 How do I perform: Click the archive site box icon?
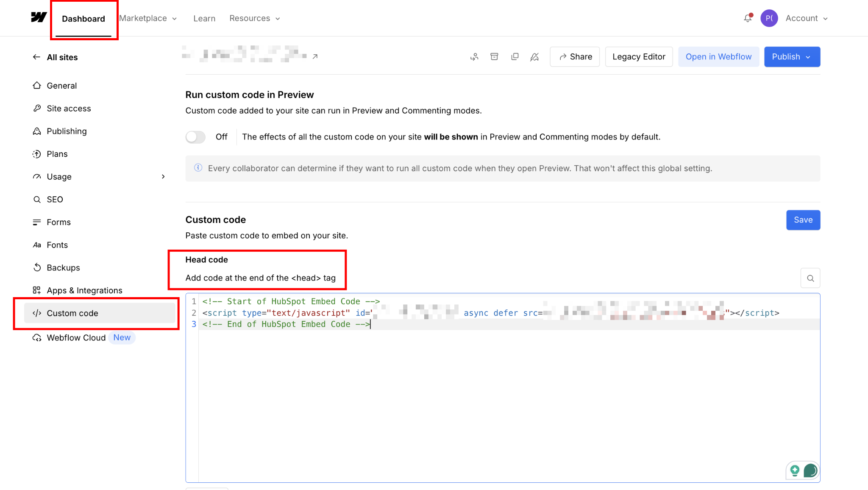coord(494,57)
